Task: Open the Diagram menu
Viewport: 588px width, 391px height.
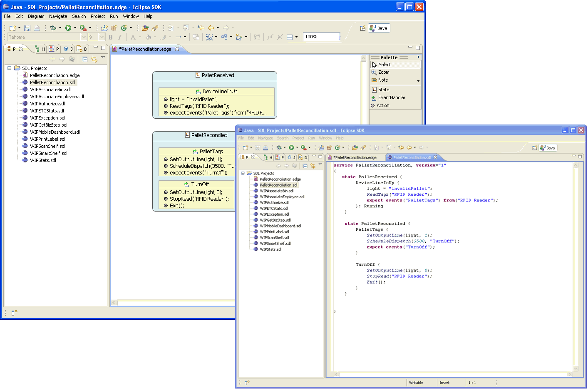Action: pyautogui.click(x=36, y=16)
